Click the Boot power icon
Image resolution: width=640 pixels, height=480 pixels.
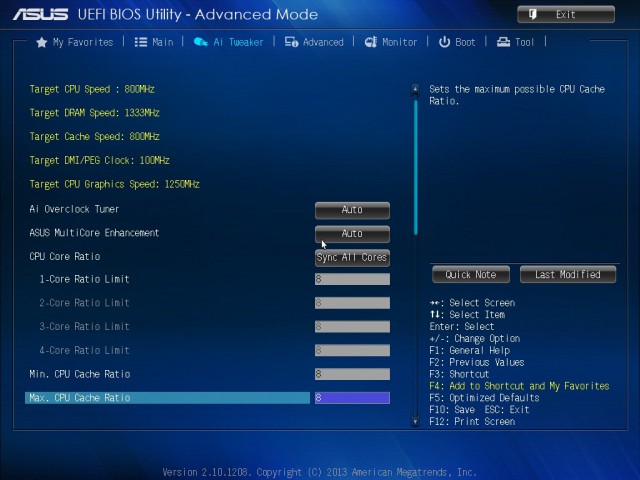(x=444, y=42)
